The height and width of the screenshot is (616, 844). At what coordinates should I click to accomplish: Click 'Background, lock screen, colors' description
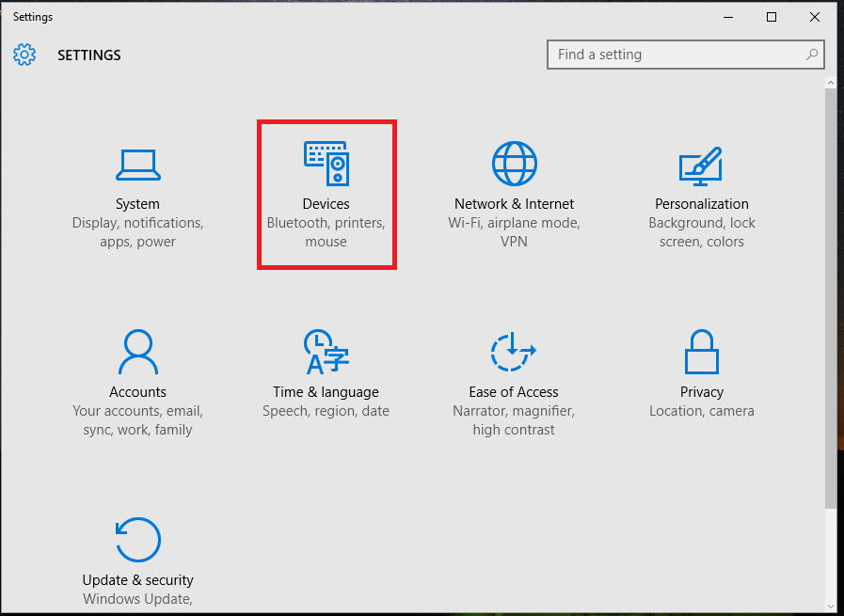coord(702,232)
